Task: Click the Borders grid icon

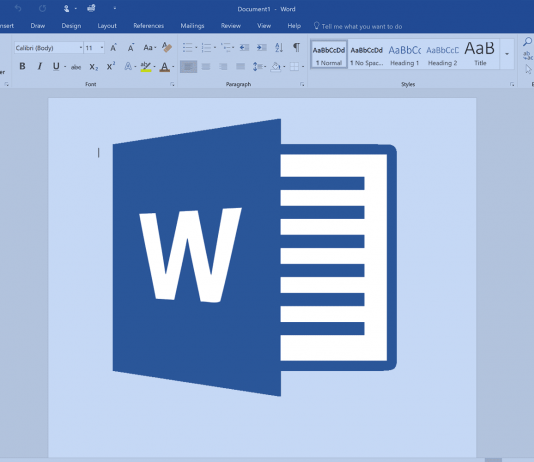Action: pyautogui.click(x=294, y=67)
